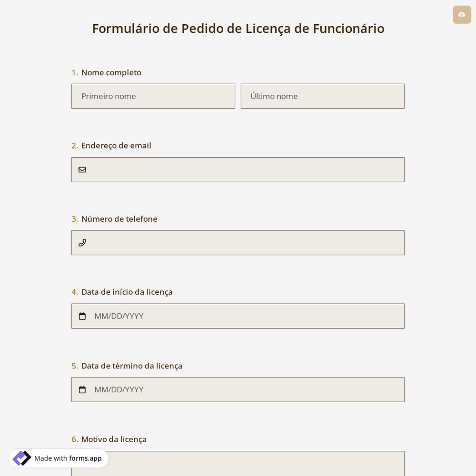Open the date picker for Data de término da licença
476x476 pixels.
[238, 389]
